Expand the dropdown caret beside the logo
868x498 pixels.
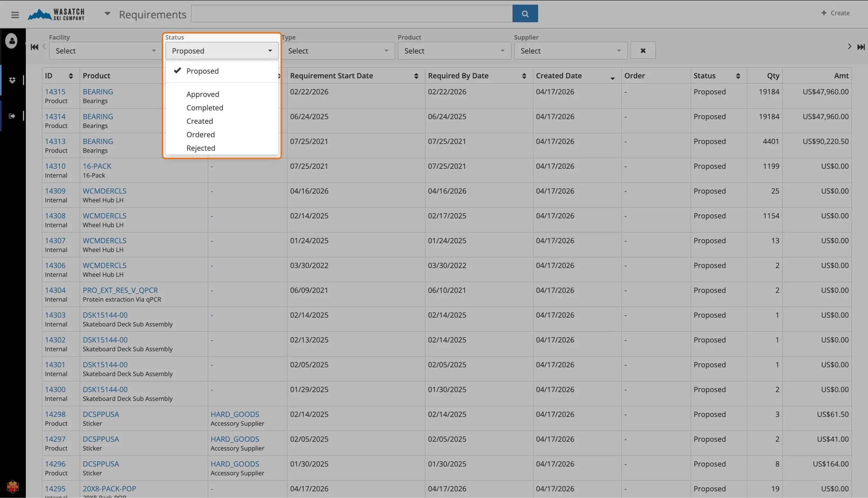click(107, 14)
